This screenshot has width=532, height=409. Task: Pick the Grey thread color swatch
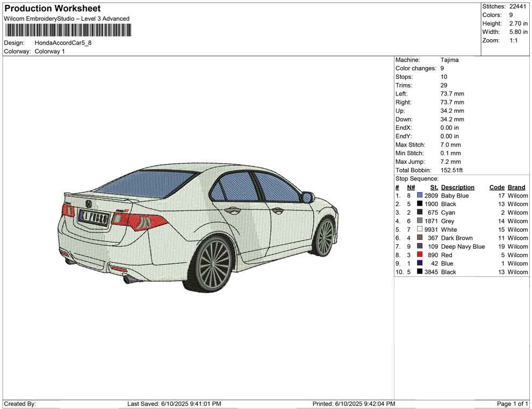pos(420,221)
